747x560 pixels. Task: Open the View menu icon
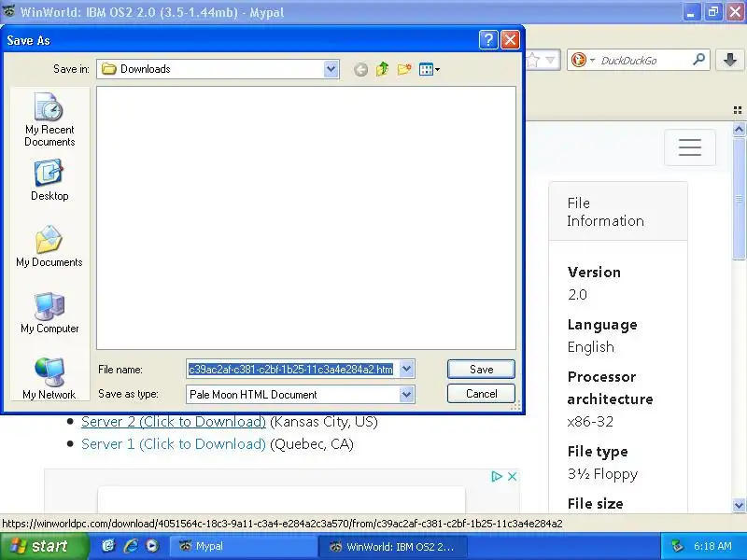tap(430, 69)
